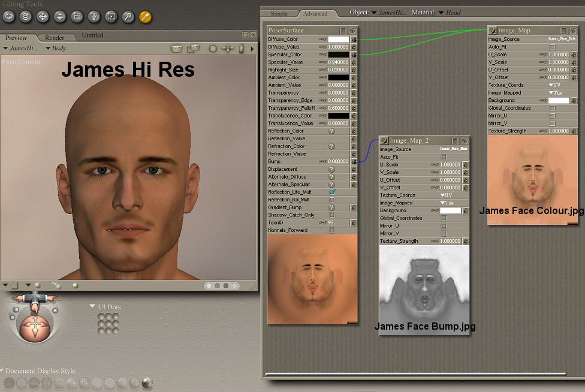Image resolution: width=585 pixels, height=392 pixels.
Task: Click the camera trackball control
Action: pyautogui.click(x=35, y=327)
